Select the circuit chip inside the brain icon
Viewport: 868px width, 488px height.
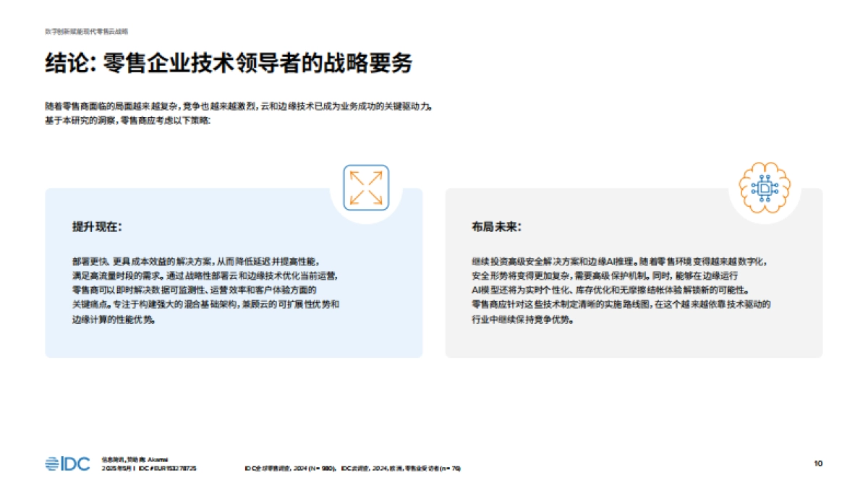click(x=764, y=187)
